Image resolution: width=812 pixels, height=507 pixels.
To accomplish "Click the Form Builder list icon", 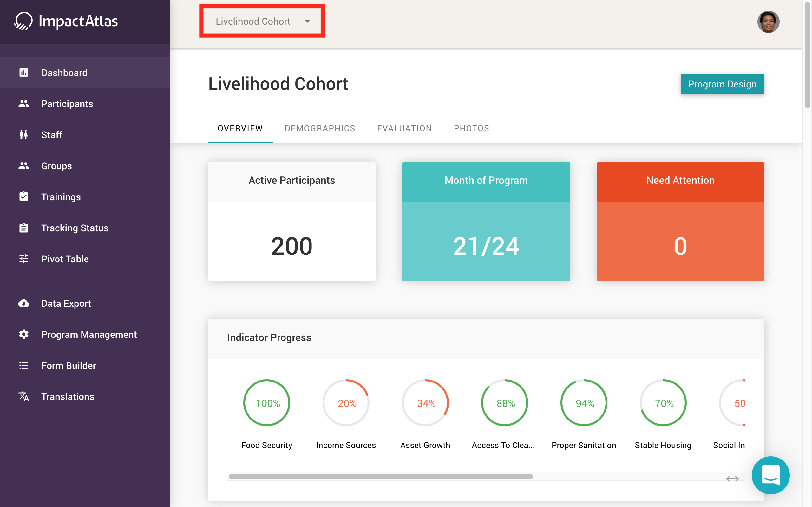I will click(23, 365).
